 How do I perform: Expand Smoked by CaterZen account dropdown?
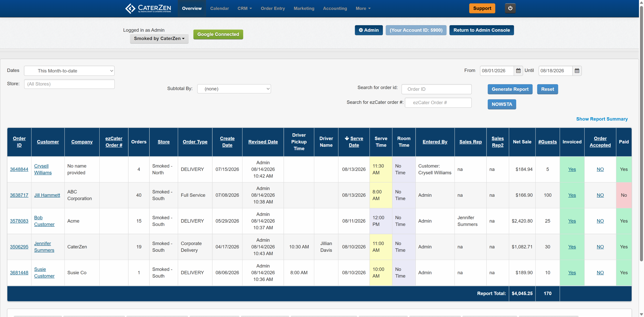[x=159, y=38]
